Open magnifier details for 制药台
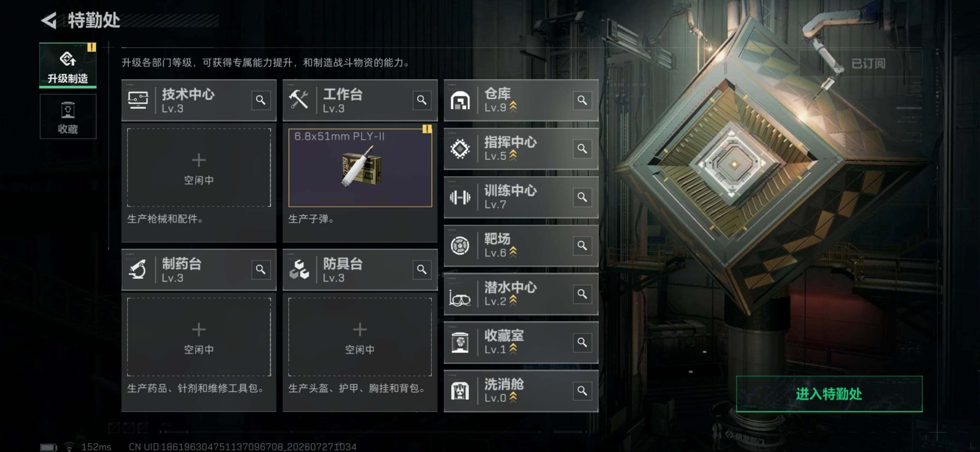Image resolution: width=980 pixels, height=452 pixels. pos(261,269)
